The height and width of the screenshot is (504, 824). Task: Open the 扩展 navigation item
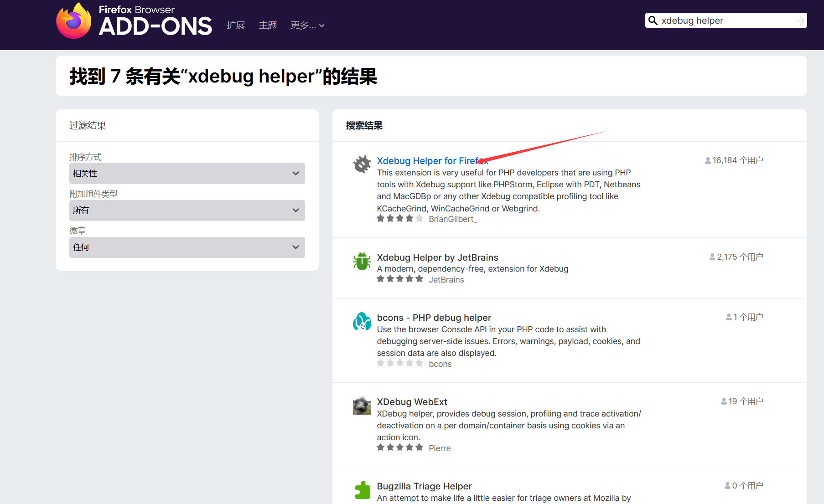pyautogui.click(x=236, y=26)
